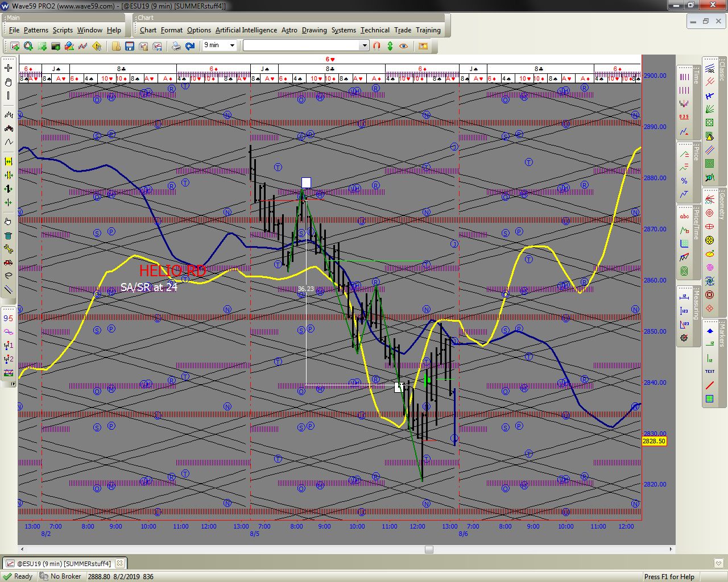Click the lasso loop tool icon
The width and height of the screenshot is (728, 582).
tap(9, 276)
